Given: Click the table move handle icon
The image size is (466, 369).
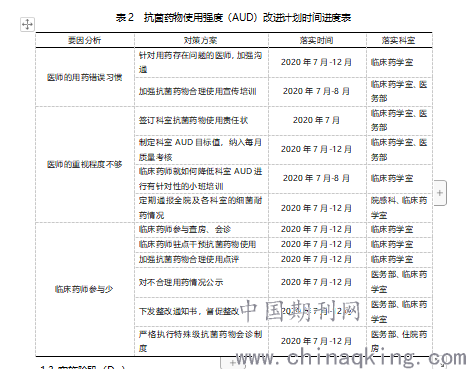Looking at the screenshot, I should pos(27,24).
